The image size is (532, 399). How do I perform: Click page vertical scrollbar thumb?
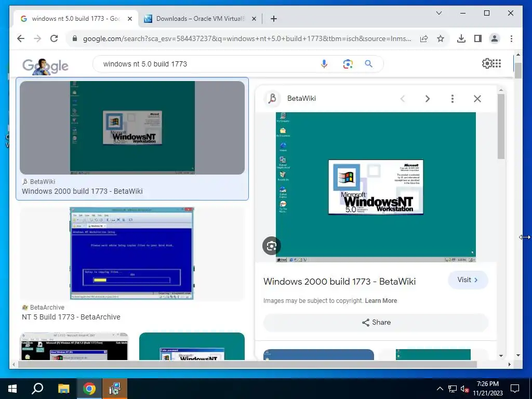pyautogui.click(x=518, y=71)
